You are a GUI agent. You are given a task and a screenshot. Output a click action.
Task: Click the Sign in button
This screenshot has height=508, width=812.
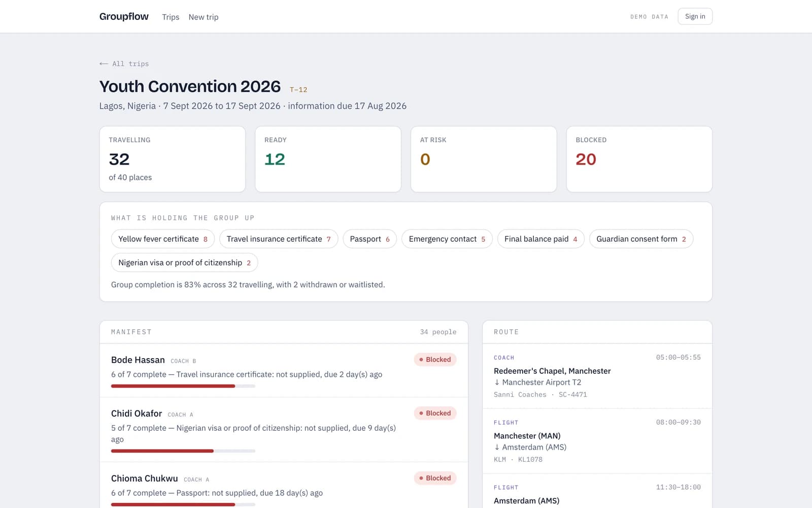(695, 16)
